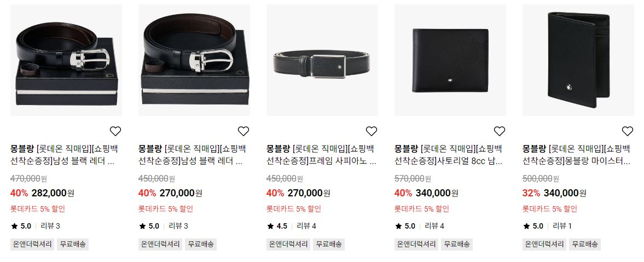
Task: View 리뷰 4 for the 4.5-rated belt
Action: coord(306,226)
